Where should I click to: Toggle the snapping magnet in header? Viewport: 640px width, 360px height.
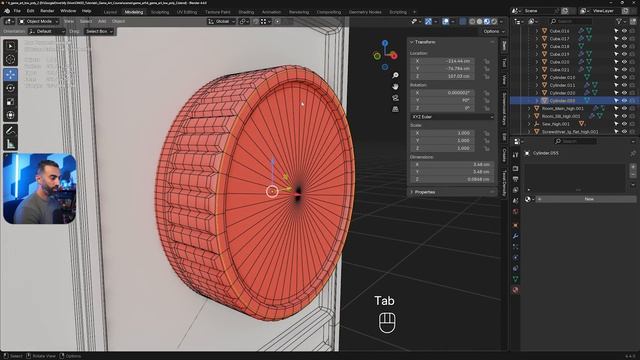[256, 21]
